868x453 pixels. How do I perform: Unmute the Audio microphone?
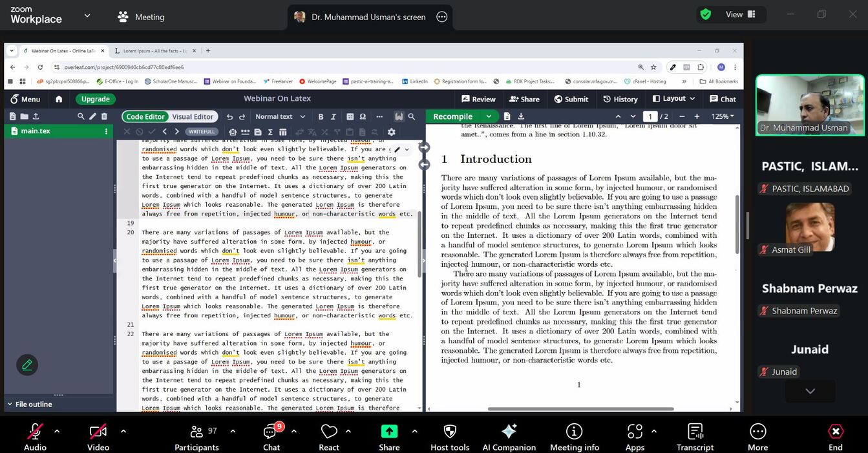click(x=35, y=432)
